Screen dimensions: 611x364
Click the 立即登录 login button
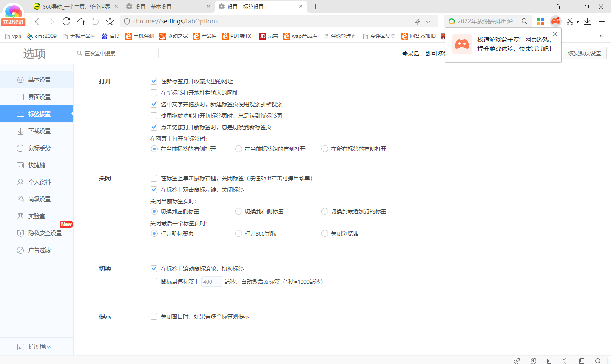tap(13, 20)
